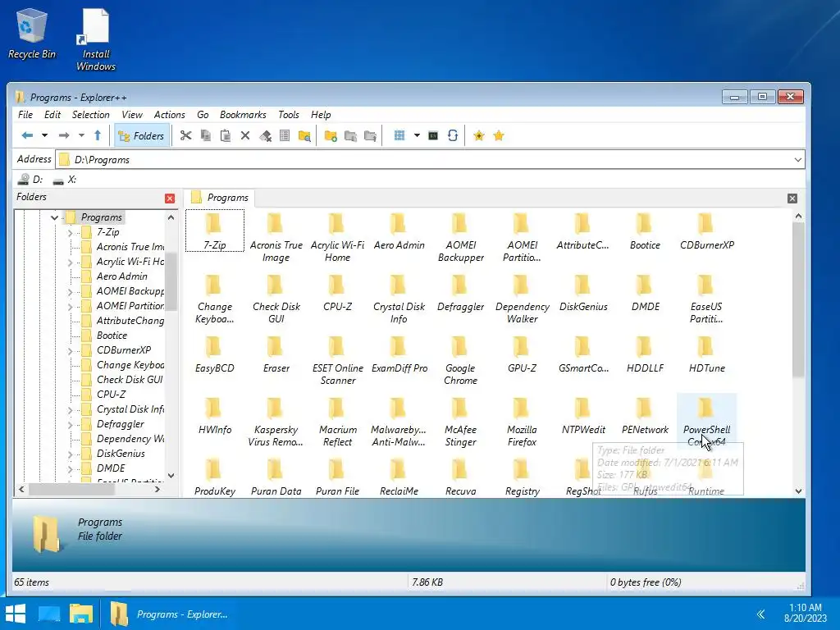Screen dimensions: 840x630
Task: Open the File Explorer taskbar icon
Action: pyautogui.click(x=81, y=614)
